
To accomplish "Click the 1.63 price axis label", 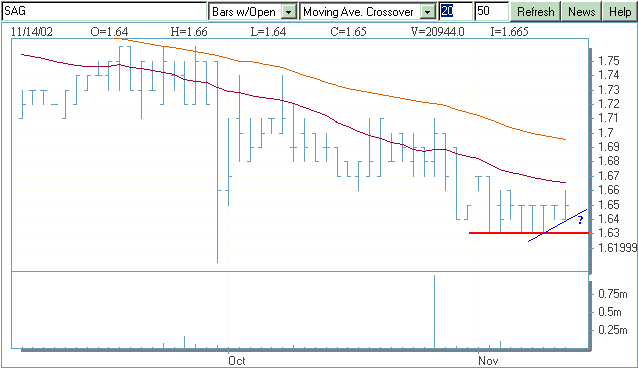I will tap(609, 233).
